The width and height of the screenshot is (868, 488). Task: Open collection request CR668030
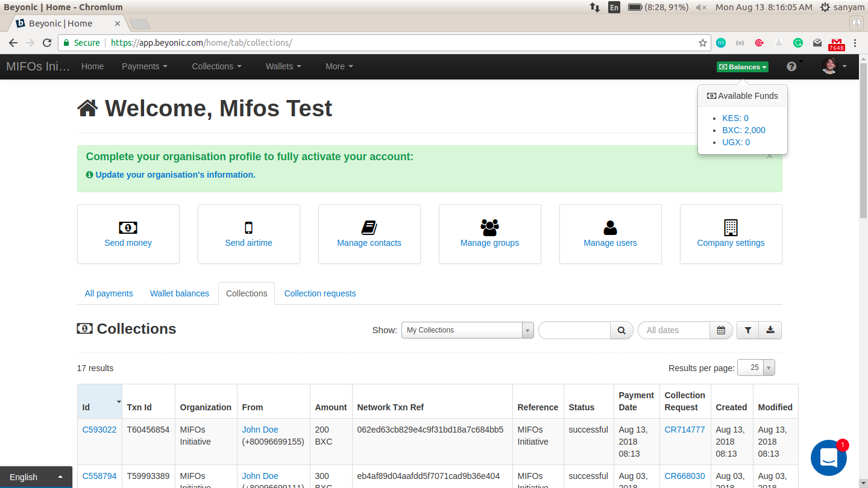(685, 476)
